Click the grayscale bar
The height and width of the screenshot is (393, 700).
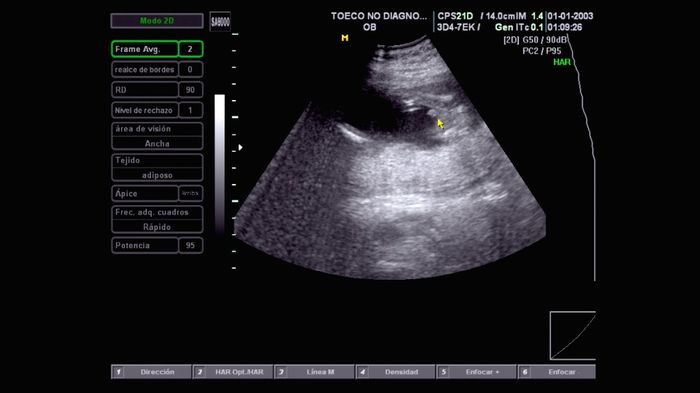tap(220, 164)
